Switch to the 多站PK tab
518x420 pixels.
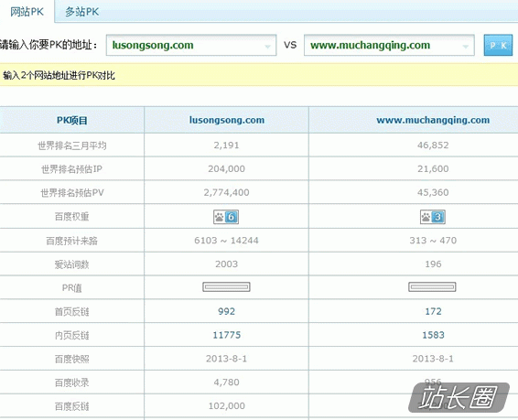(81, 12)
